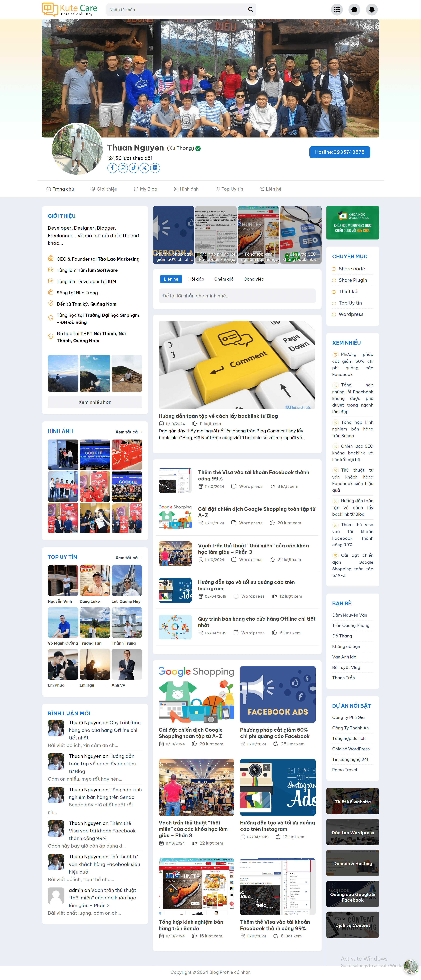
Task: Open My Blog nav item
Action: pyautogui.click(x=145, y=189)
